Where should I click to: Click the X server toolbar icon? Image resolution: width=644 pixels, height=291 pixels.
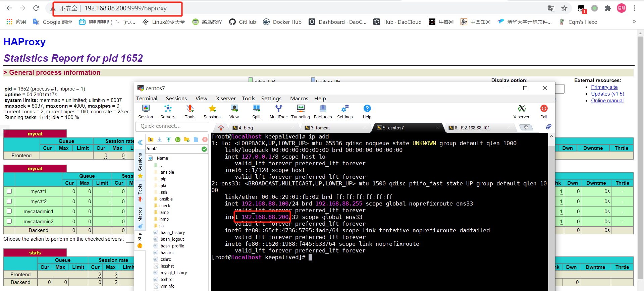pyautogui.click(x=522, y=112)
